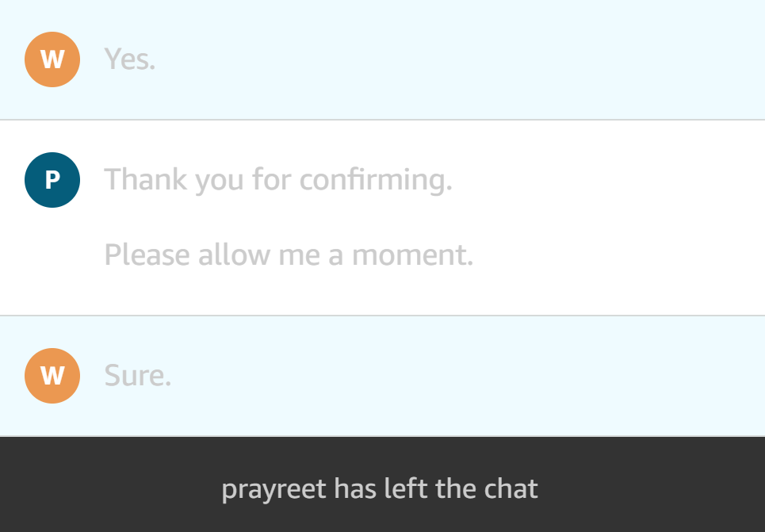
Task: Click the letter P in the agent avatar
Action: 52,180
